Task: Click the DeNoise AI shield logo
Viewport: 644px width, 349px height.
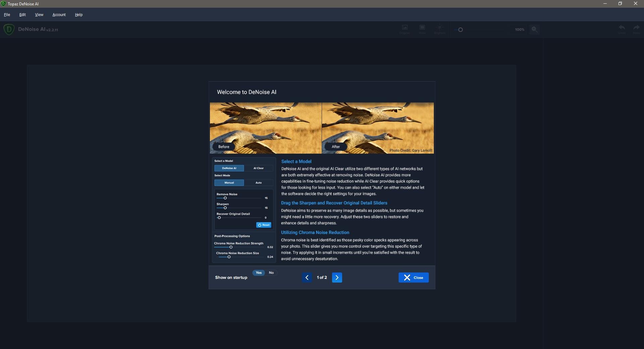Action: pos(9,30)
